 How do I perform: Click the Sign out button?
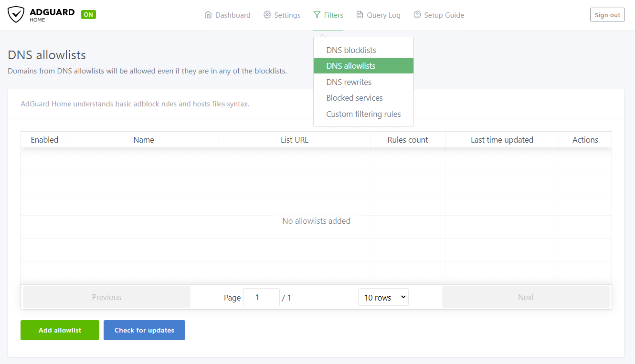point(607,15)
